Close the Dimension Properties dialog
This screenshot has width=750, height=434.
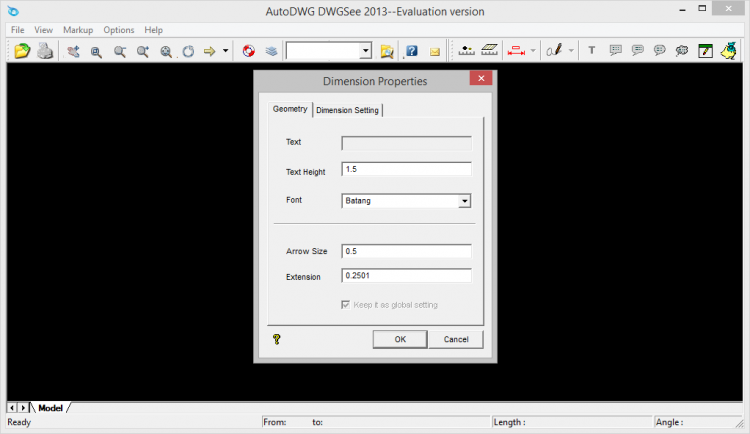coord(481,78)
